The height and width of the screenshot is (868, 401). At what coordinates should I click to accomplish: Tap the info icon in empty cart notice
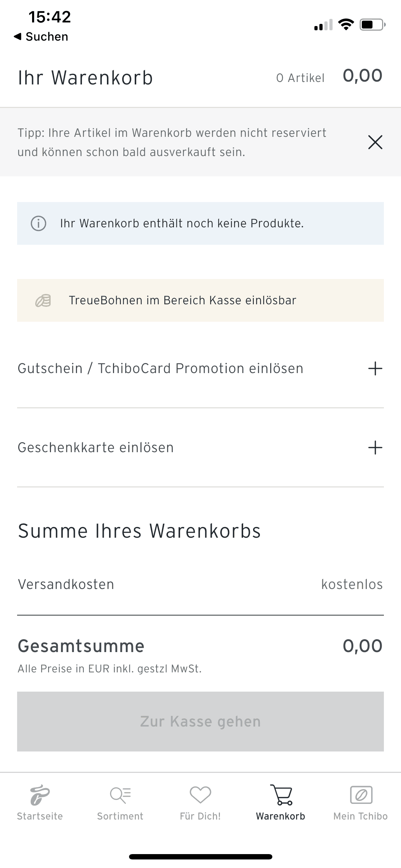click(x=38, y=223)
